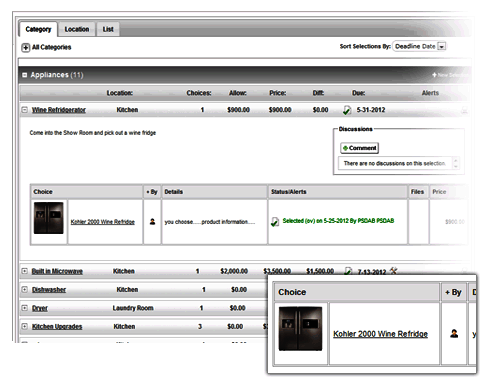
Task: Click the 'There are no discussions' message
Action: point(395,163)
